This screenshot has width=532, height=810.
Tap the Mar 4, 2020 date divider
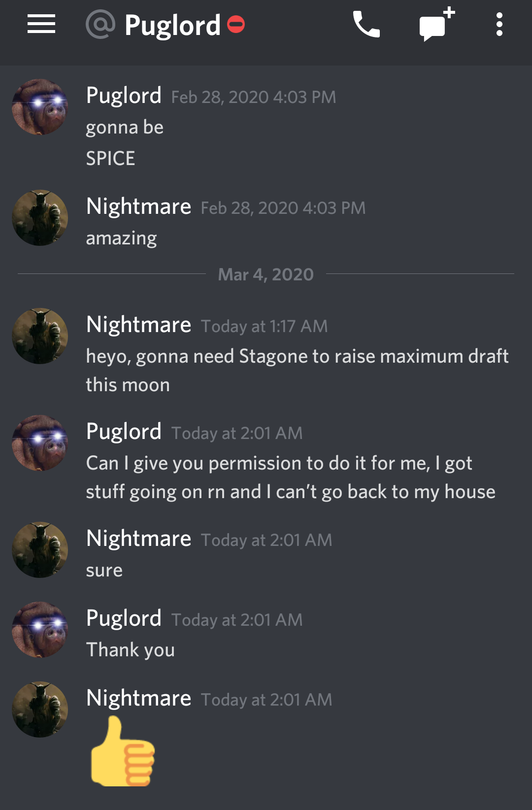click(266, 274)
